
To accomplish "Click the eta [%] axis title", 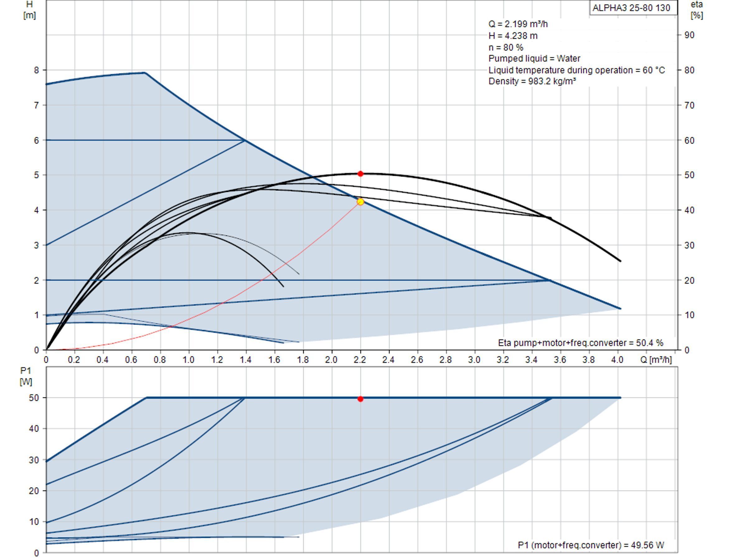I will (x=697, y=10).
